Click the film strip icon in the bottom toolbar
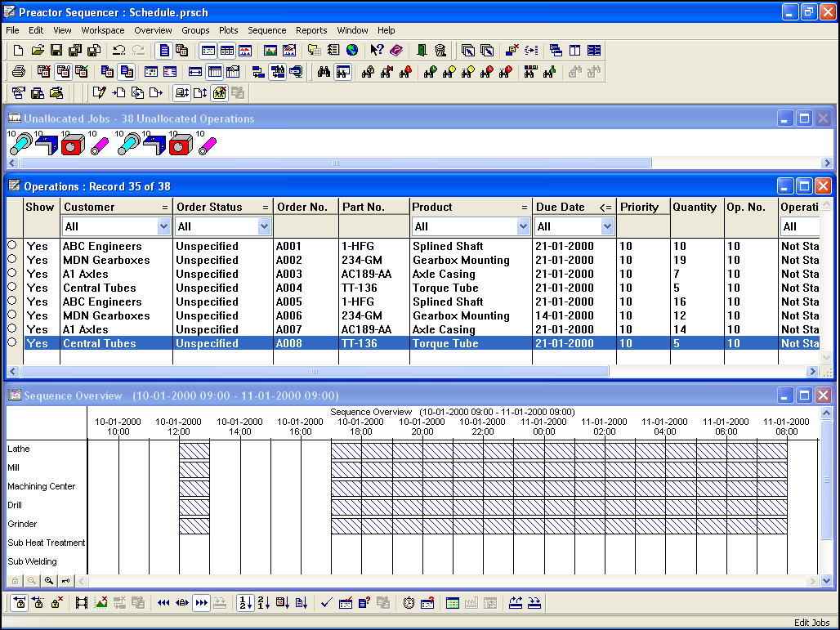840x630 pixels. 82,603
